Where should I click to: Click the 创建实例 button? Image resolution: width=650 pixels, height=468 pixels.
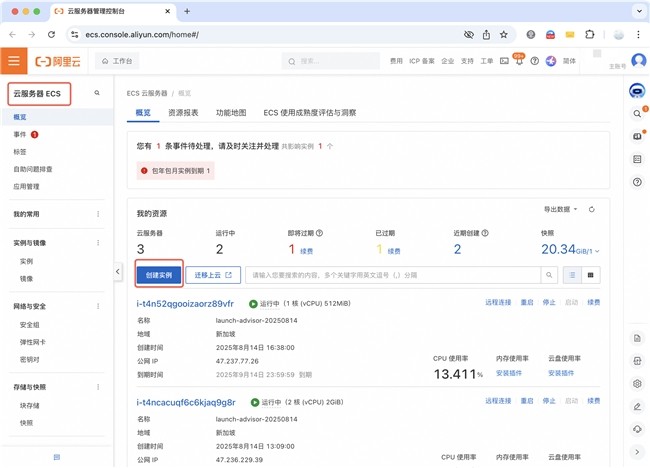click(159, 274)
